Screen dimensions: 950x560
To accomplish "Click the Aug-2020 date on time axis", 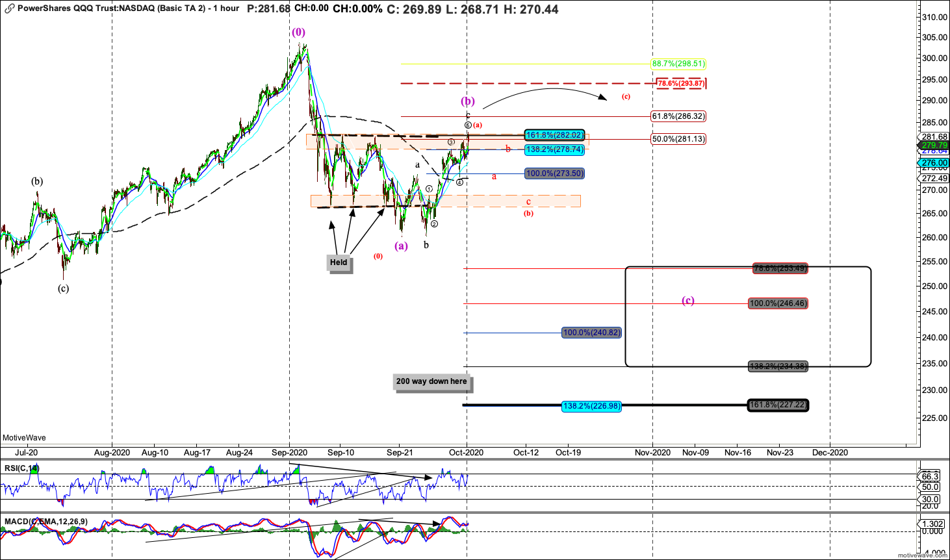I will coord(112,452).
